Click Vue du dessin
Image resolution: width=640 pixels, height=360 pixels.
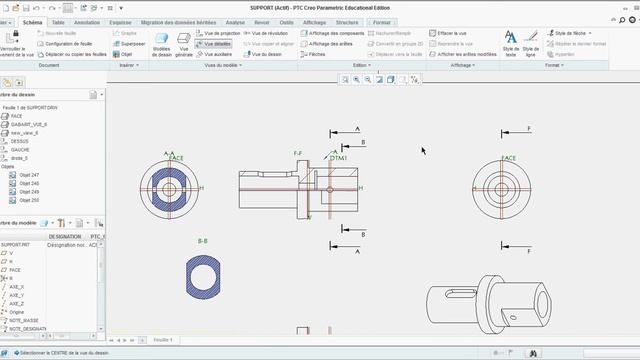[x=263, y=54]
